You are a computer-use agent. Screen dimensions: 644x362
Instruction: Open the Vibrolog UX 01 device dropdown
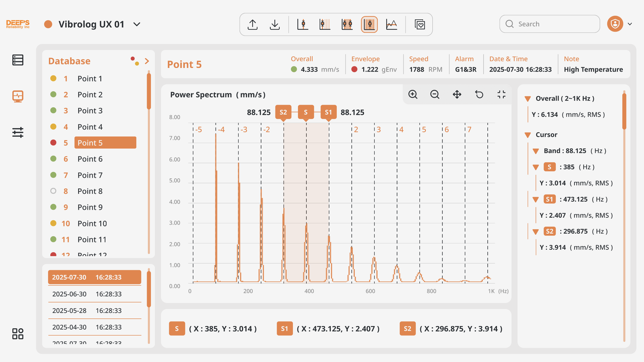pos(137,24)
